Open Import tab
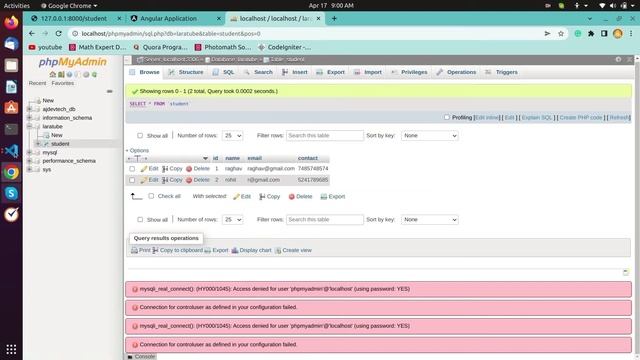 point(368,72)
